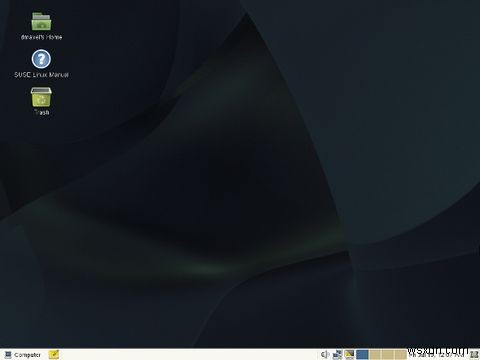Viewport: 480px width, 360px height.
Task: Switch to the second workspace in the pager
Action: click(x=375, y=355)
